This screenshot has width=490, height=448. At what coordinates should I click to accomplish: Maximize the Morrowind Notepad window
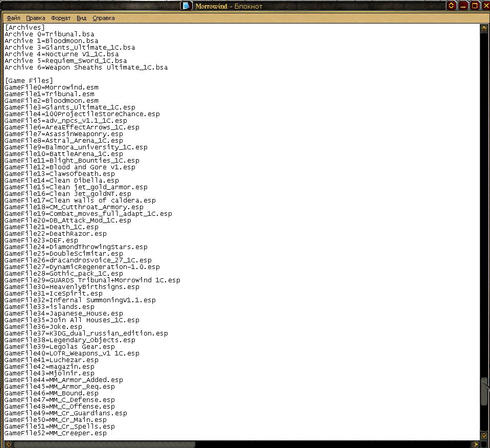tap(475, 5)
